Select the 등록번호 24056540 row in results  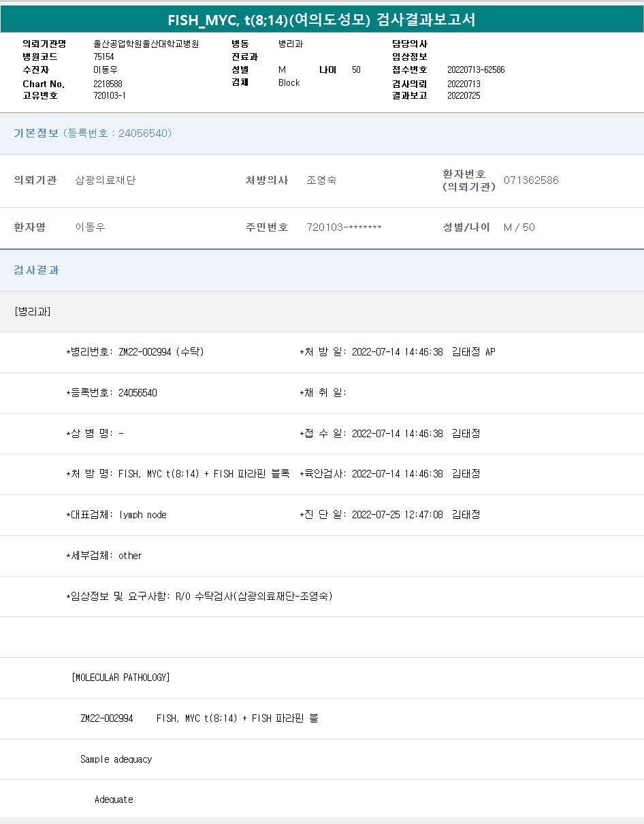click(112, 393)
